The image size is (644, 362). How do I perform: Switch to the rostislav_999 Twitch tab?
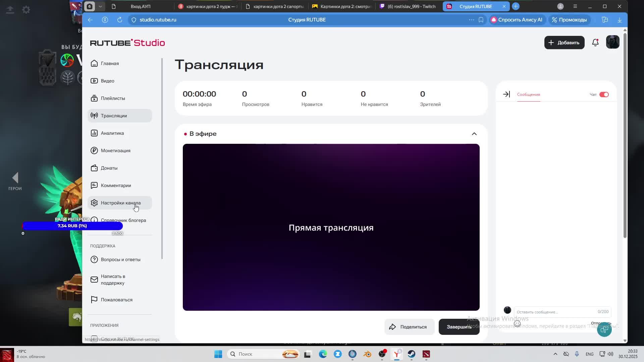coord(408,6)
